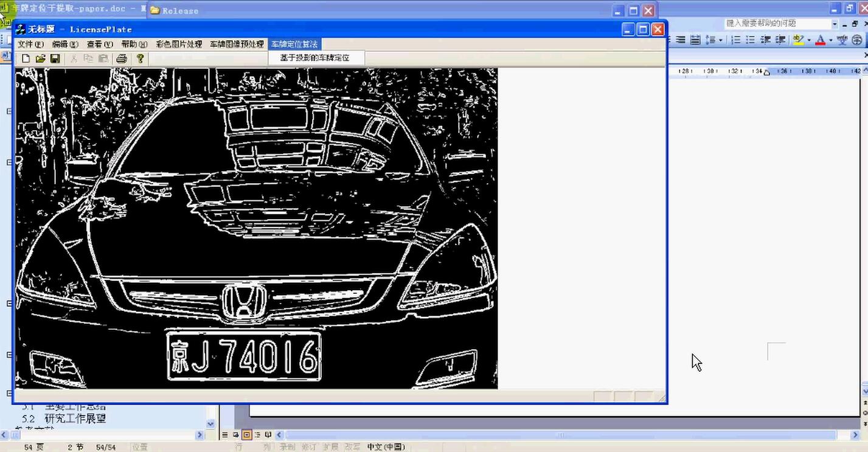Click document map scroll down arrow
The width and height of the screenshot is (868, 452).
coord(210,424)
